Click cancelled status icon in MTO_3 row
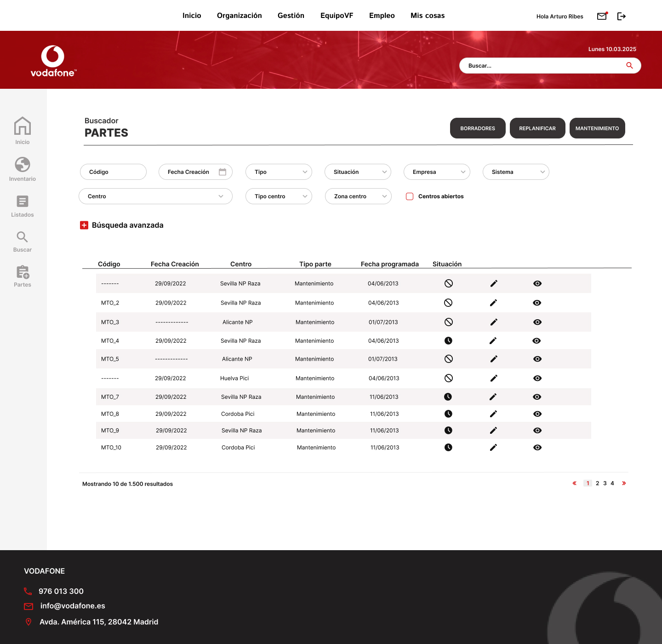Screen dimensions: 662x644 [449, 322]
